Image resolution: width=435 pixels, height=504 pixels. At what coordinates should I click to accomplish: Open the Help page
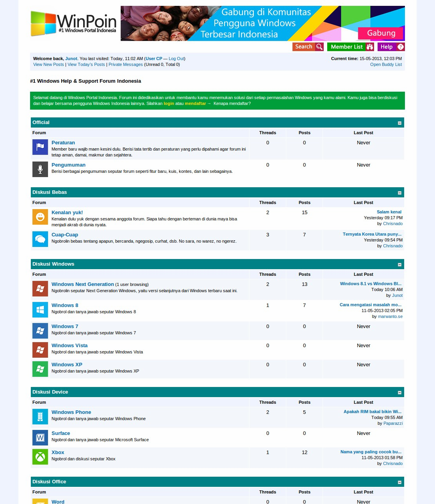(391, 47)
